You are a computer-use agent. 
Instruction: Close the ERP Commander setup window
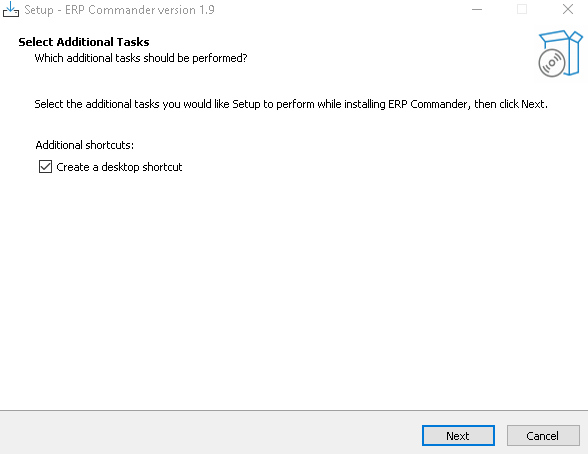click(568, 9)
